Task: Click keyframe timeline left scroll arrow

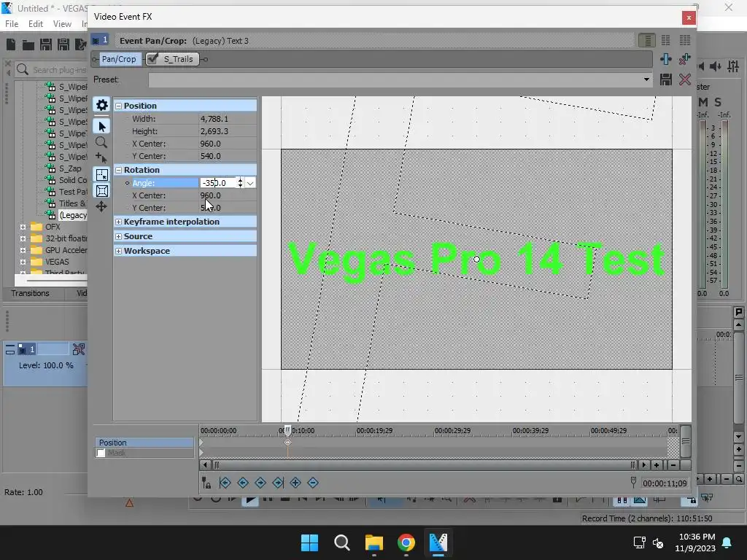Action: tap(205, 465)
